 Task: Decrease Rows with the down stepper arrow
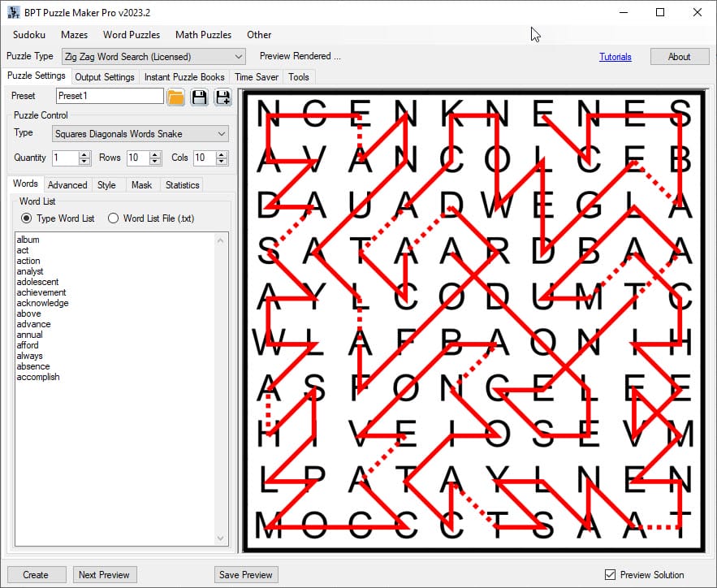[x=156, y=162]
